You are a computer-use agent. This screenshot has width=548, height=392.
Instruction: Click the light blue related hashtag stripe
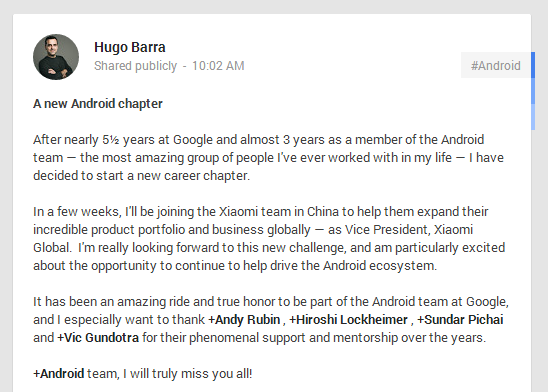click(x=533, y=117)
